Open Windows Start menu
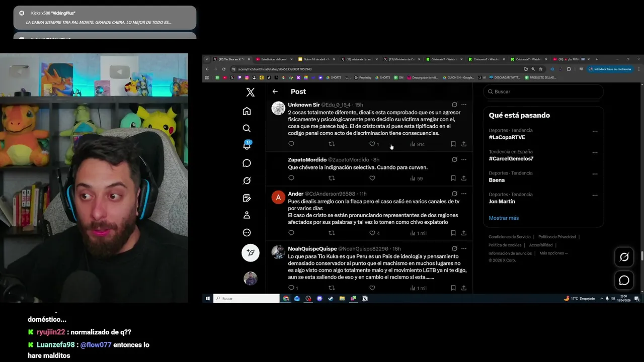644x362 pixels. (x=207, y=298)
